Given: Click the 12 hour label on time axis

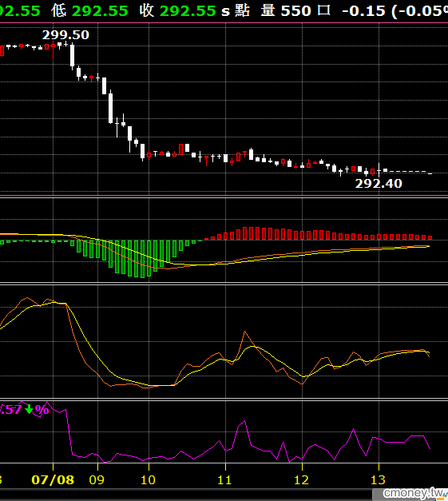Looking at the screenshot, I should [301, 480].
